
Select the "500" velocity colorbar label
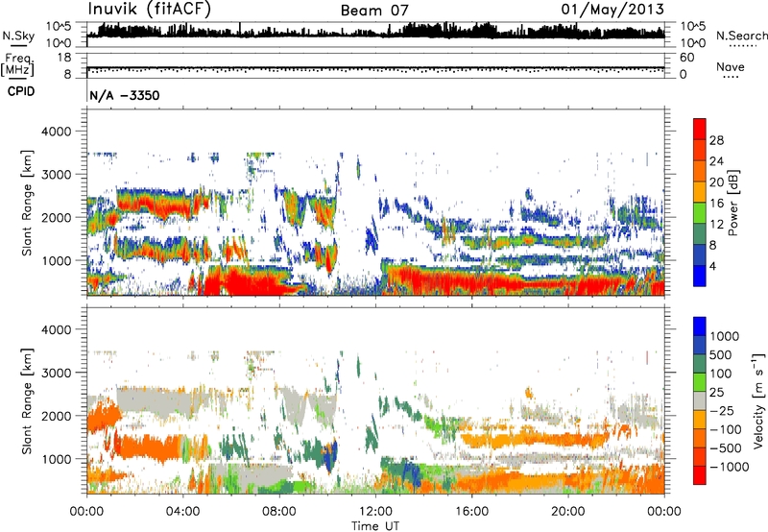click(x=721, y=355)
